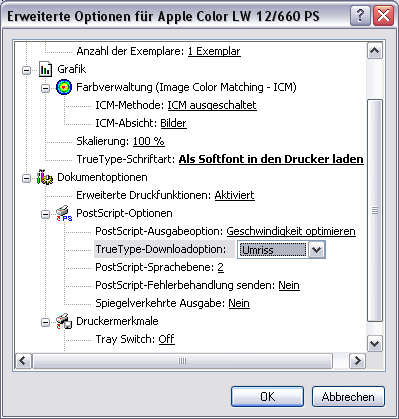Click the vertical scrollbar thumb
Screen dimensions: 399x419
click(375, 211)
